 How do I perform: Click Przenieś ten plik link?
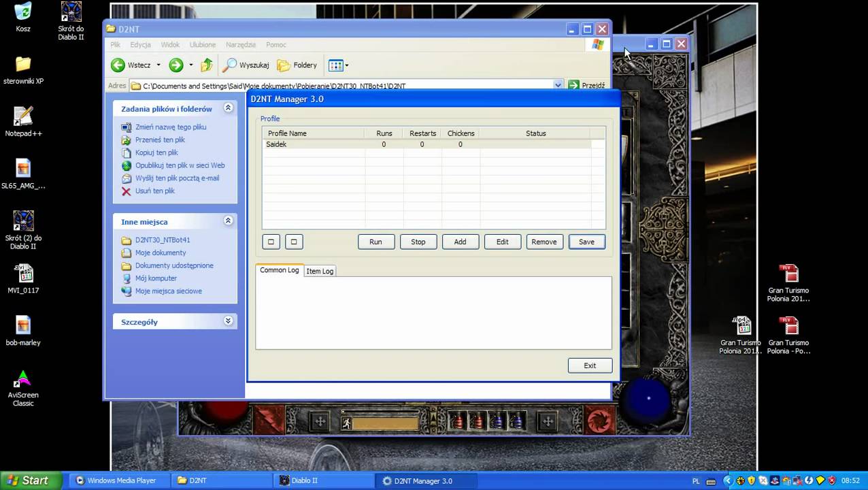160,140
